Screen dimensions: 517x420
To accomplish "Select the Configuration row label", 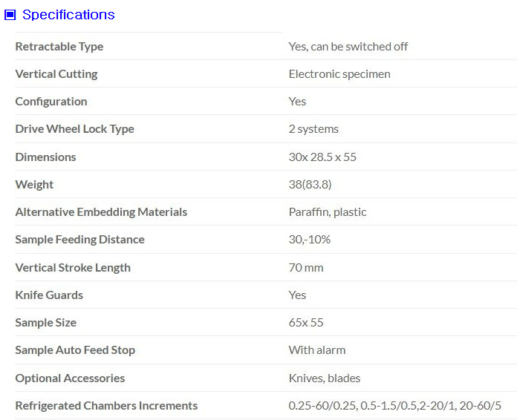I will [x=51, y=102].
